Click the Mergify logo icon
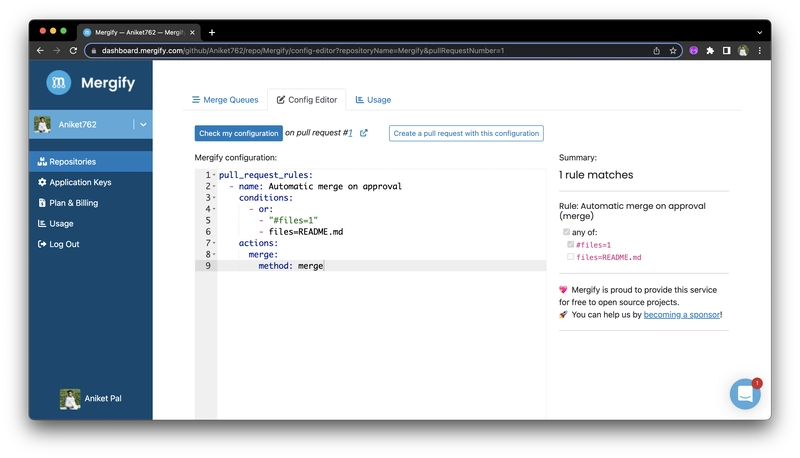 point(59,82)
